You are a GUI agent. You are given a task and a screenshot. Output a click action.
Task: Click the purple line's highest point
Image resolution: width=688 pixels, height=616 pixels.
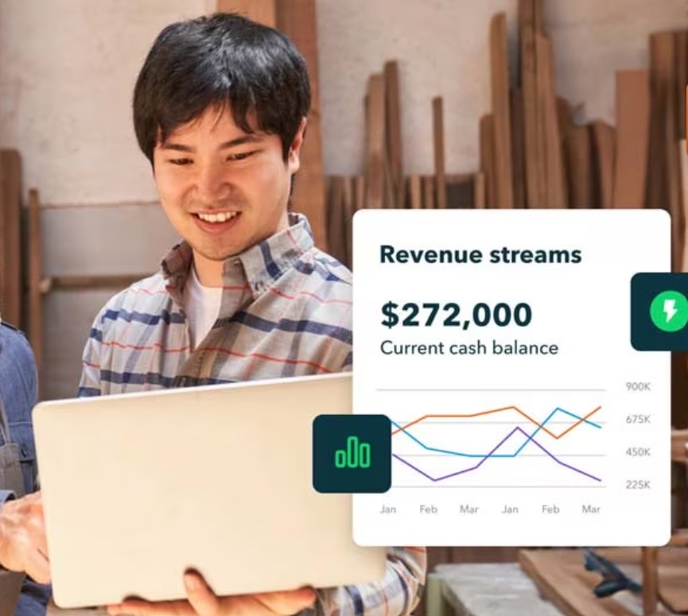(518, 426)
